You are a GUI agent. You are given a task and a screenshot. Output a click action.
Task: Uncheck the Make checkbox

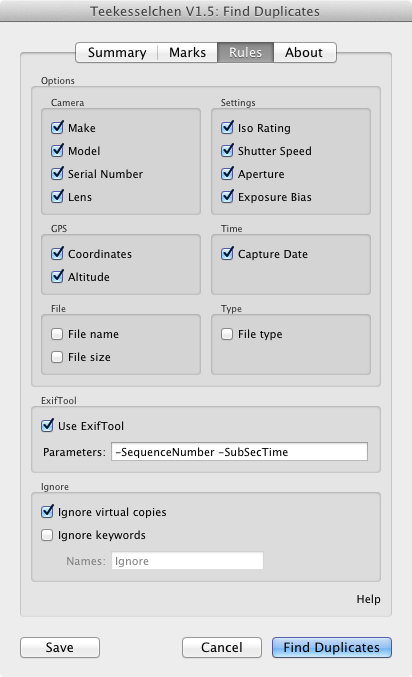coord(57,128)
